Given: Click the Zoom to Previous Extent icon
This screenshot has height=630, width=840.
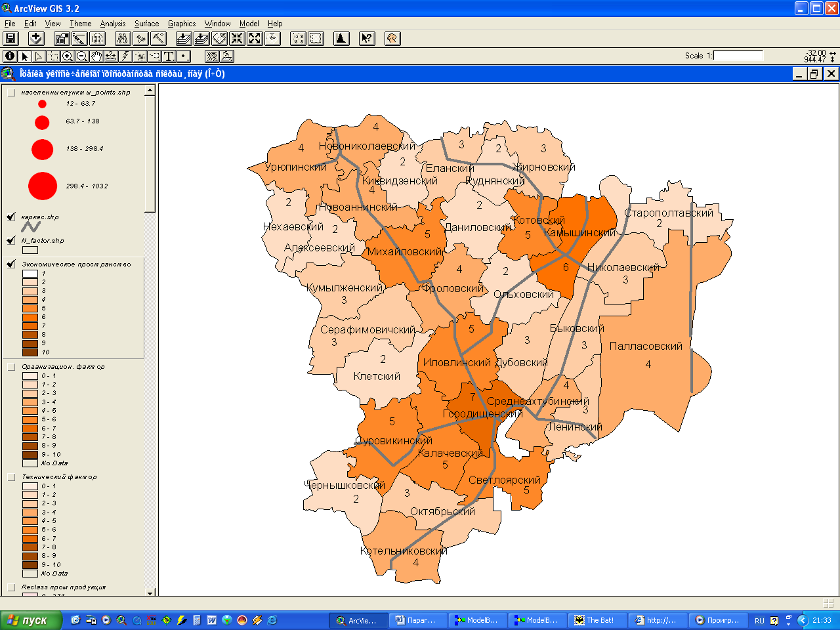Looking at the screenshot, I should tap(272, 39).
